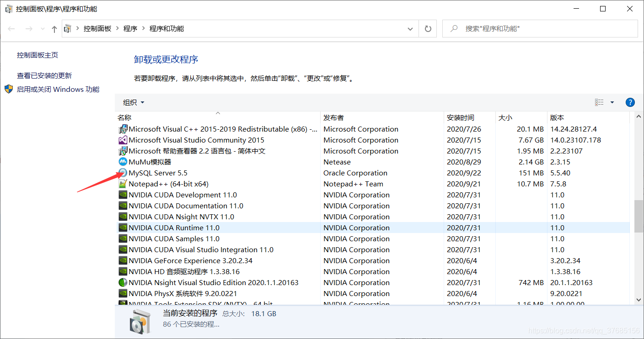Click the Notepad++ program icon
This screenshot has height=339, width=644.
click(123, 184)
